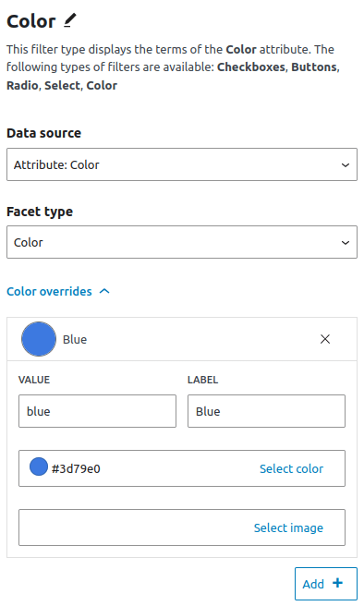The image size is (364, 606).
Task: Remove the Blue color override
Action: tap(325, 339)
